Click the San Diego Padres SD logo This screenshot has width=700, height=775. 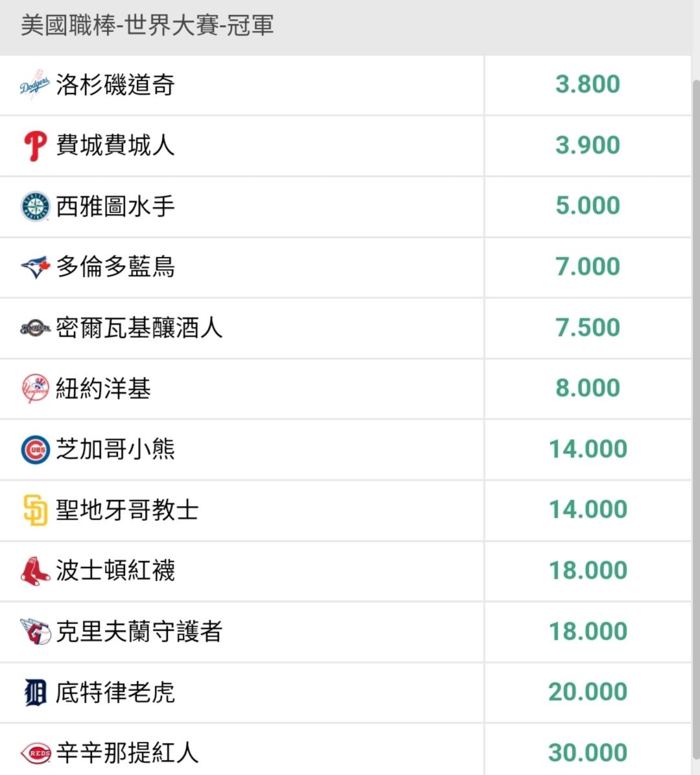[x=35, y=510]
